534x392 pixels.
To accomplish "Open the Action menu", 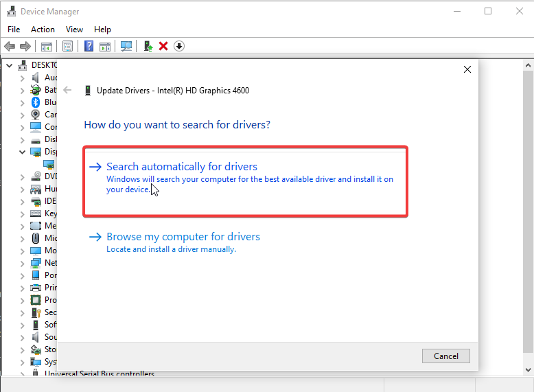I will pyautogui.click(x=43, y=30).
